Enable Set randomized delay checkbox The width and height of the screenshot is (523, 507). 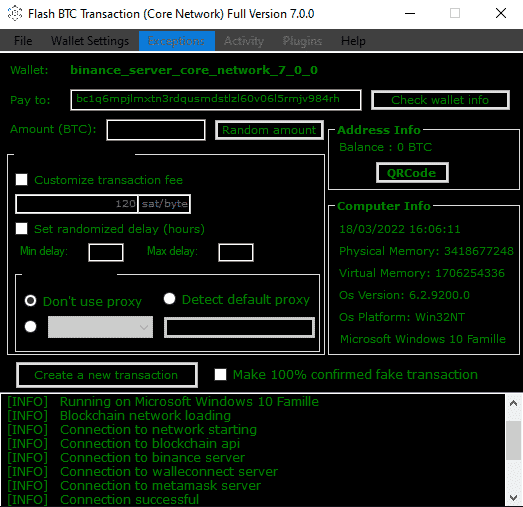coord(22,229)
